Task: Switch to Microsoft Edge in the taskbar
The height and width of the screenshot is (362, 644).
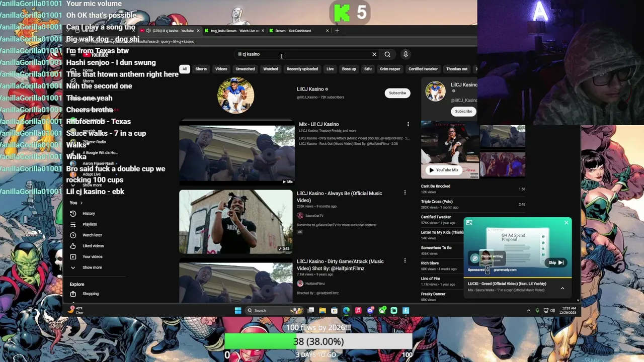Action: coord(346,310)
